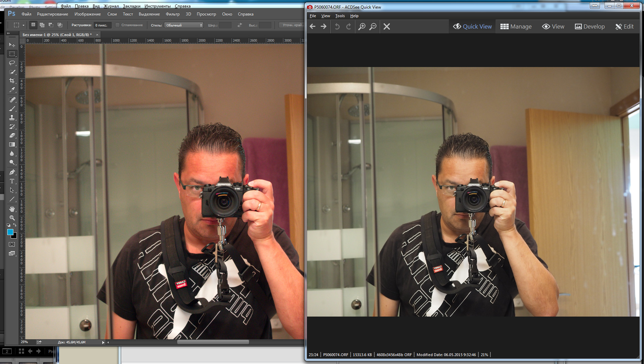Click ACDSee zoom in magnifier icon
This screenshot has width=644, height=364.
click(362, 26)
